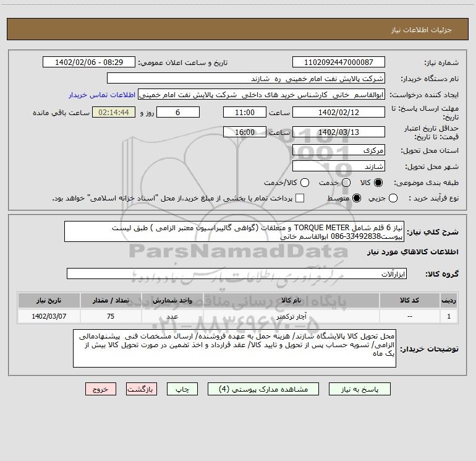Click the goods group field ابزارآلات
The height and width of the screenshot is (461, 476).
pyautogui.click(x=237, y=274)
